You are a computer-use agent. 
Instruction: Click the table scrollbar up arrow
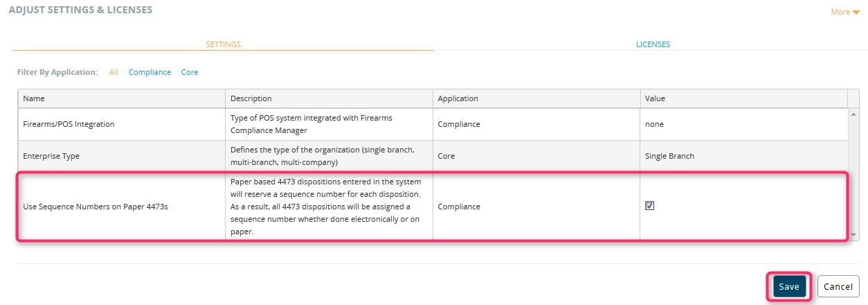[x=853, y=114]
